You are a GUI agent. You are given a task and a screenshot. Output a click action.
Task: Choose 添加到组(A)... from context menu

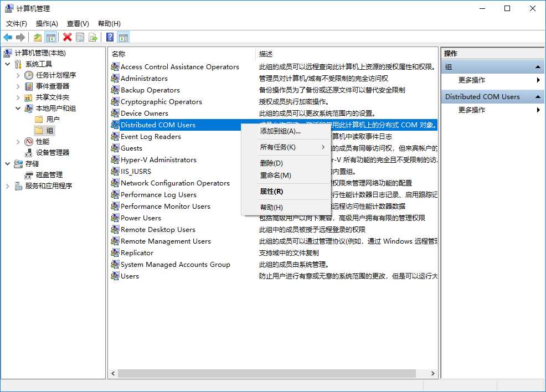tap(286, 131)
